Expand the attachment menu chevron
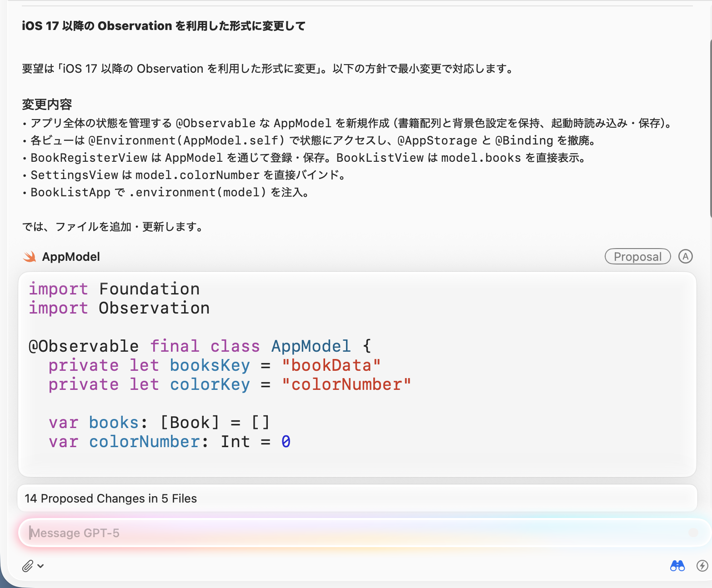 coord(41,566)
